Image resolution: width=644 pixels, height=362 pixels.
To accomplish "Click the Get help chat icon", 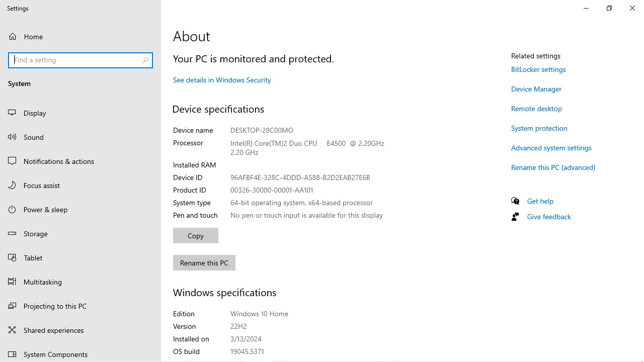I will point(515,201).
